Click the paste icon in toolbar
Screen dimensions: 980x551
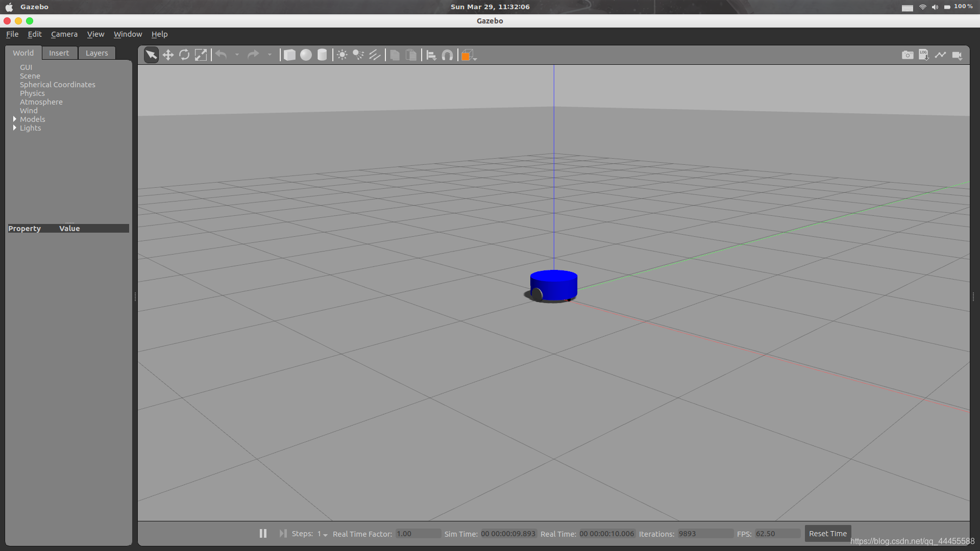pos(411,55)
